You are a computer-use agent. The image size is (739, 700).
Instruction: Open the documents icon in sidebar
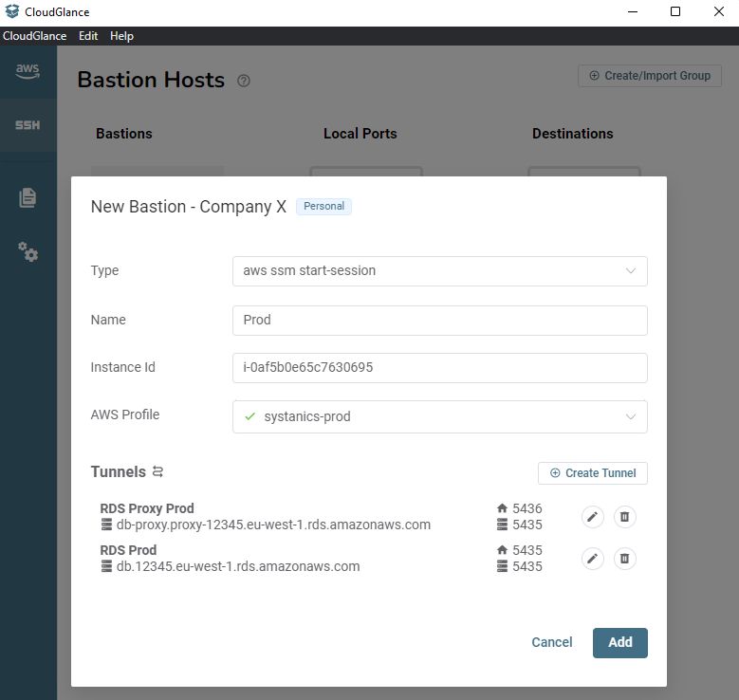click(x=28, y=197)
